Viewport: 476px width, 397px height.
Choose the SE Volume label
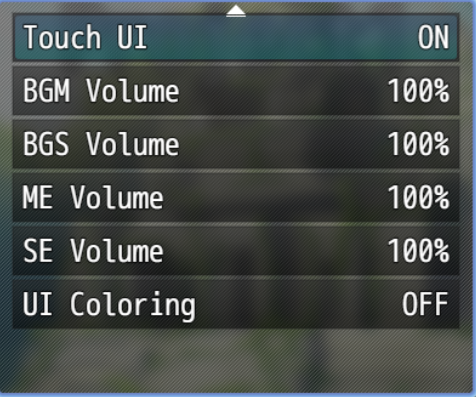[x=93, y=251]
